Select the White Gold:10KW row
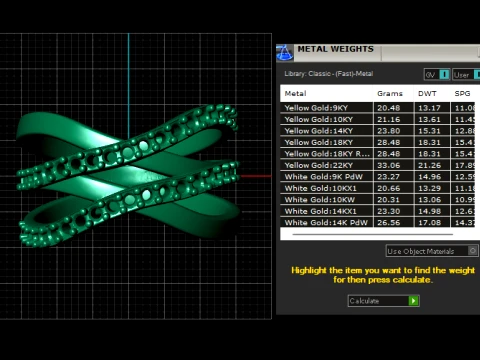The width and height of the screenshot is (480, 360). (x=378, y=199)
